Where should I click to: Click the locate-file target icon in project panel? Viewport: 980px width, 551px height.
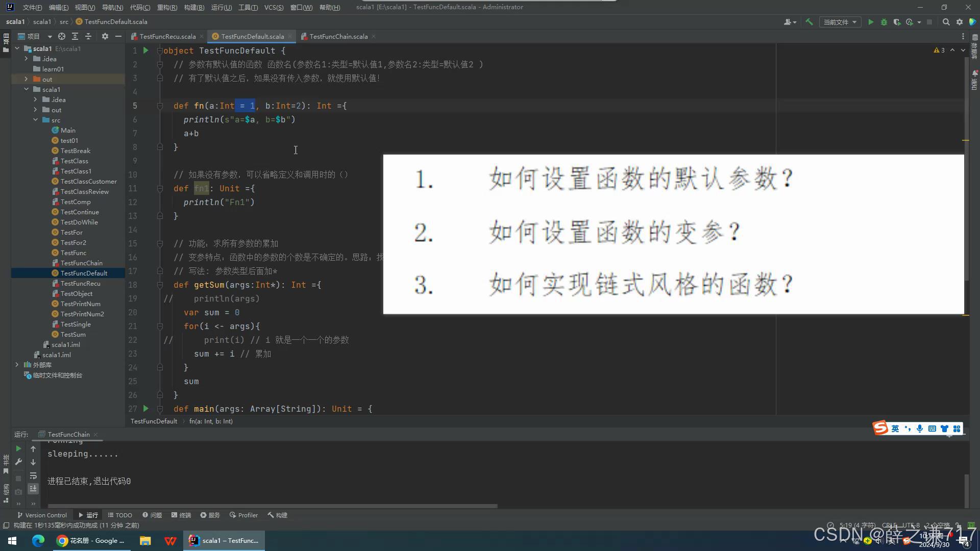[62, 36]
